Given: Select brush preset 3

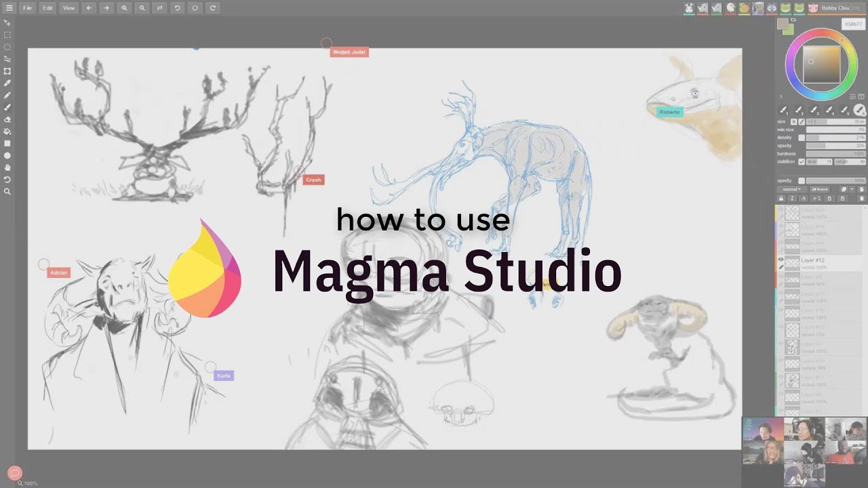Looking at the screenshot, I should [814, 110].
